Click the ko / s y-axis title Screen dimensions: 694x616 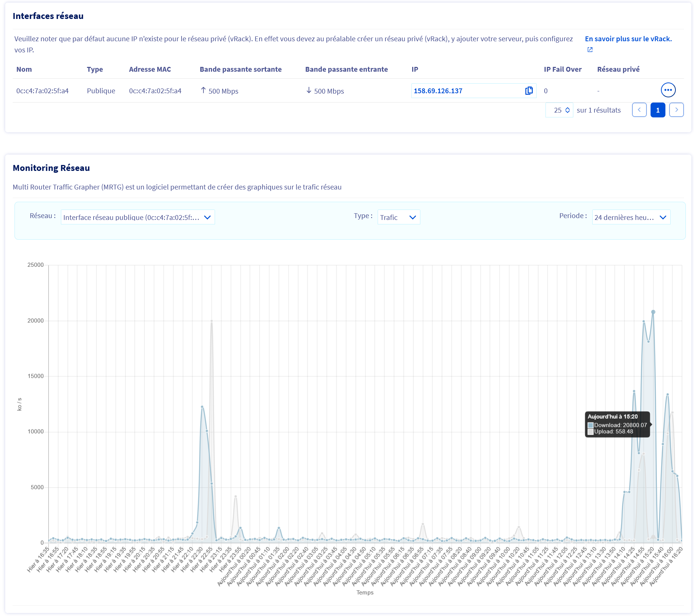tap(19, 404)
